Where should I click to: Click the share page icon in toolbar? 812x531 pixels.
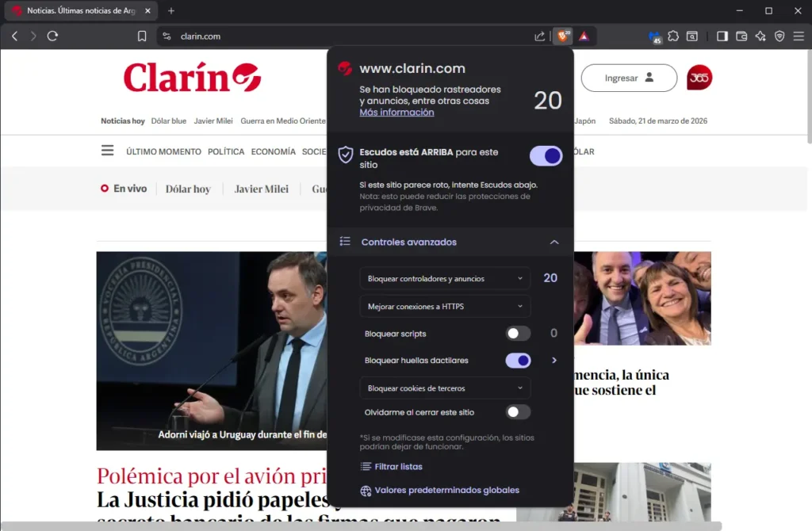(540, 36)
